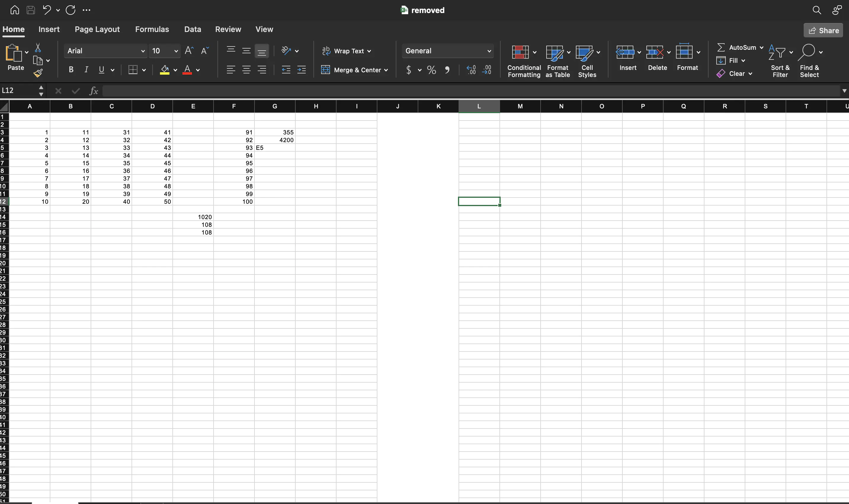Toggle Bold formatting

(71, 70)
